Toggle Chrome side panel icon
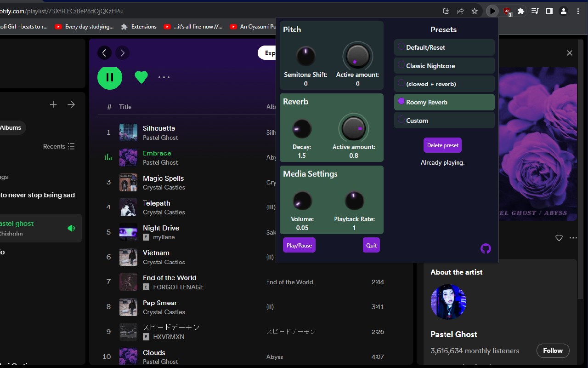Viewport: 588px width, 368px height. click(549, 11)
